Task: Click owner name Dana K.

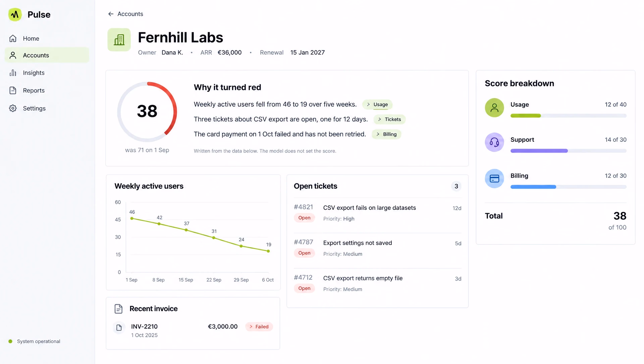Action: (x=172, y=53)
